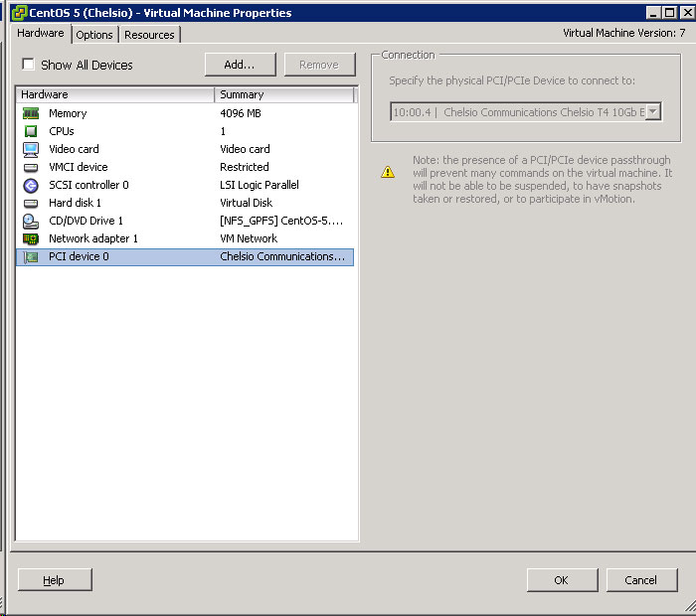Open the physical PCI/PCIe device dropdown
Viewport: 696px width, 616px height.
(x=652, y=112)
